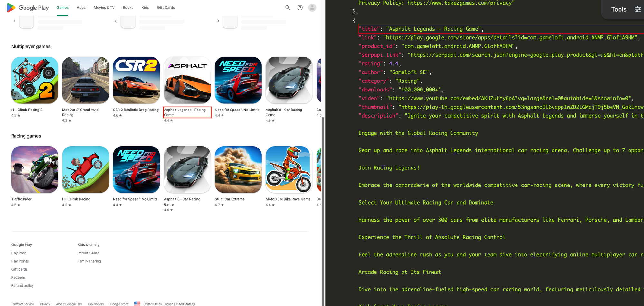
Task: Open the account avatar icon
Action: click(312, 7)
